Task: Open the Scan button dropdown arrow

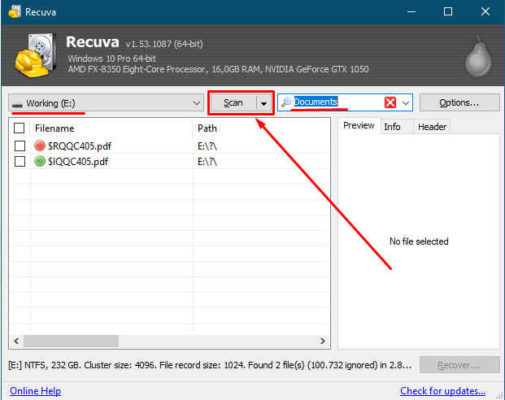Action: click(x=264, y=103)
